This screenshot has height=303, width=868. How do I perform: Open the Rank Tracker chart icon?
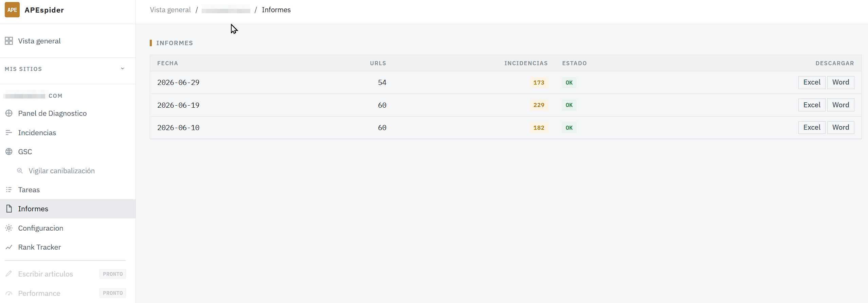click(9, 247)
